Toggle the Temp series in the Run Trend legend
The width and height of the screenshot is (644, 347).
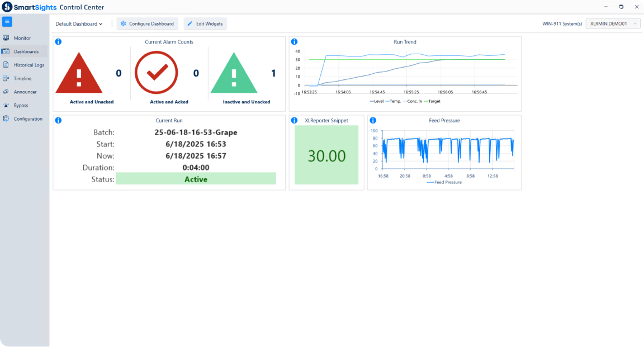(395, 101)
